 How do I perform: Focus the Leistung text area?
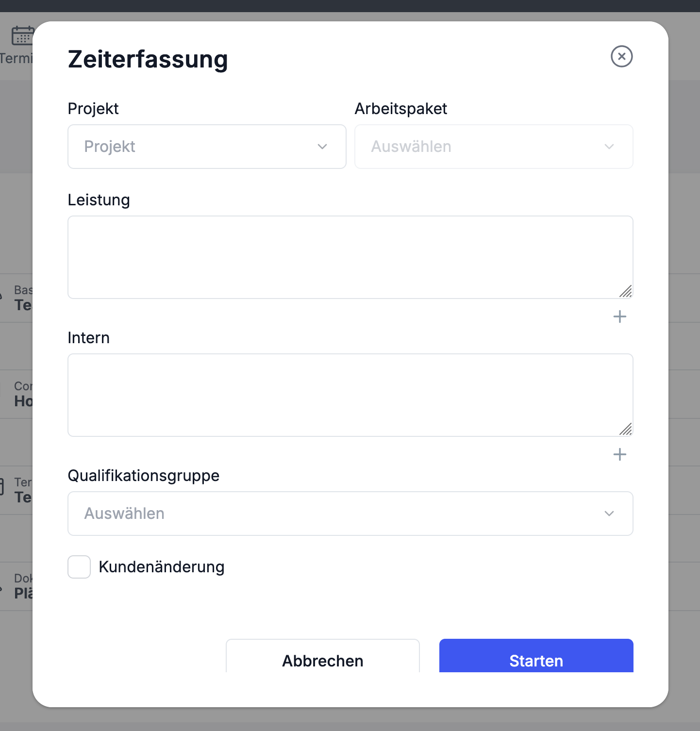(x=350, y=257)
